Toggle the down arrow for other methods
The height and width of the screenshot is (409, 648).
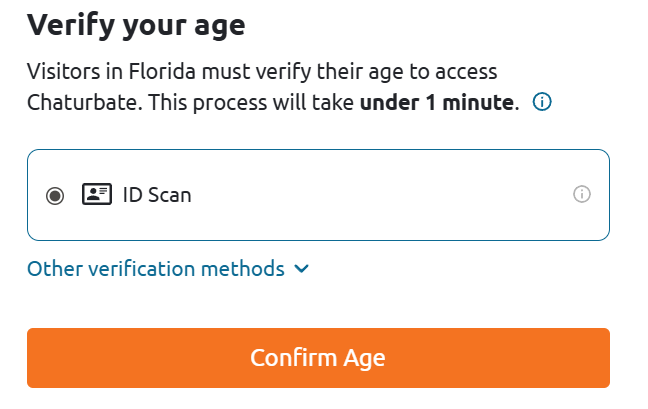(301, 269)
